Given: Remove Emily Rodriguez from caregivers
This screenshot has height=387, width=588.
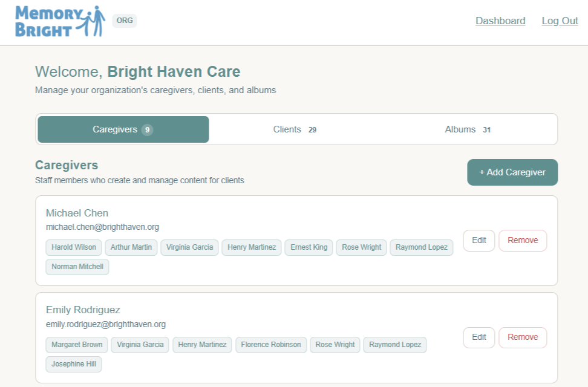Looking at the screenshot, I should pos(523,337).
